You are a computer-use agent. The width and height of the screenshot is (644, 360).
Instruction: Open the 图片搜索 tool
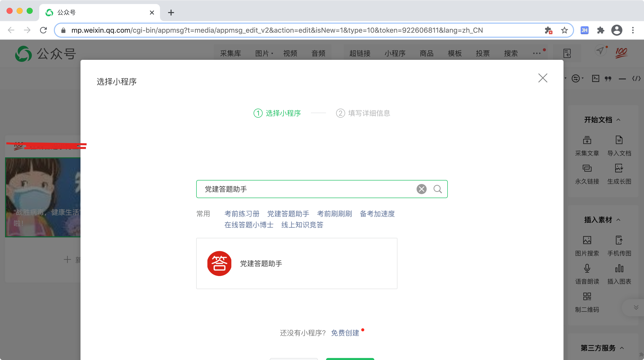click(x=587, y=240)
